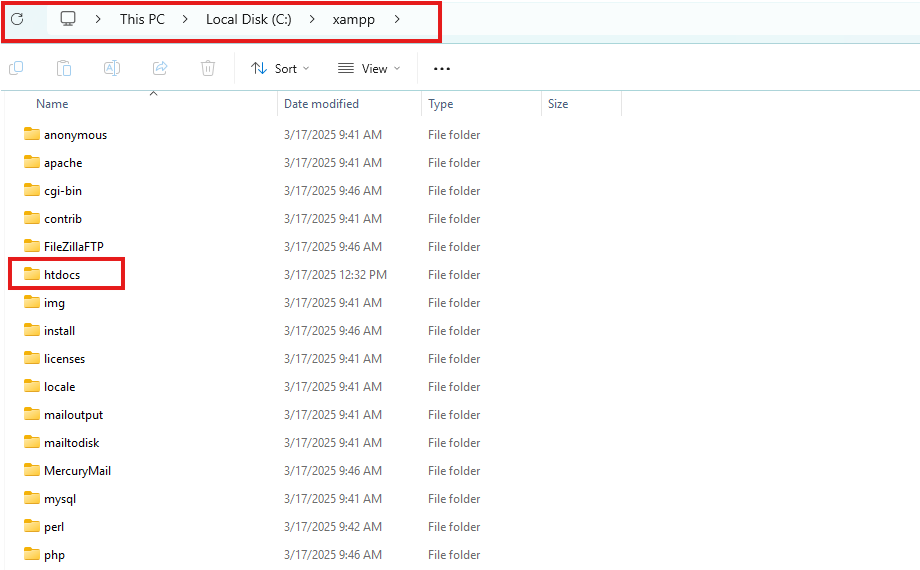Click 'File folder' type in mysql row
Image resolution: width=920 pixels, height=570 pixels.
tap(454, 499)
